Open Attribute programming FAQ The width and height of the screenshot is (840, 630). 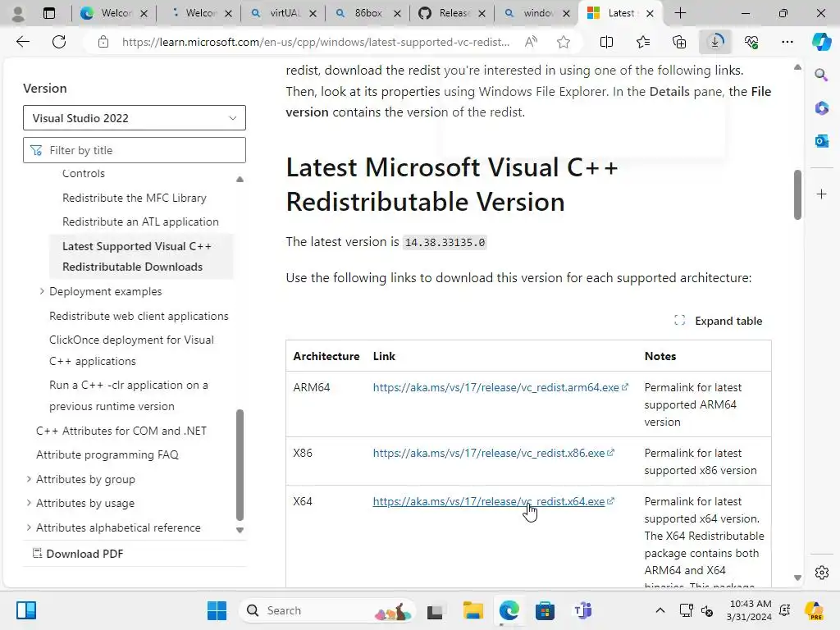[x=107, y=454]
